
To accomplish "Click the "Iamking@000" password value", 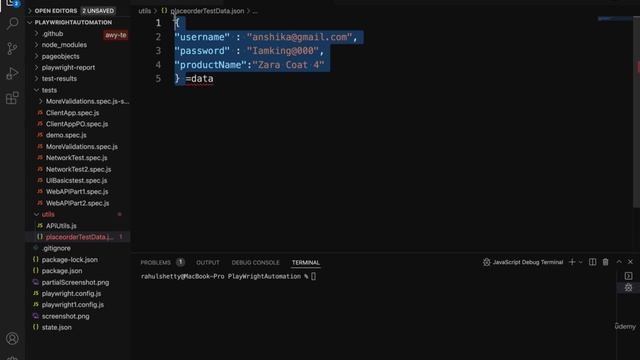I will tap(282, 51).
